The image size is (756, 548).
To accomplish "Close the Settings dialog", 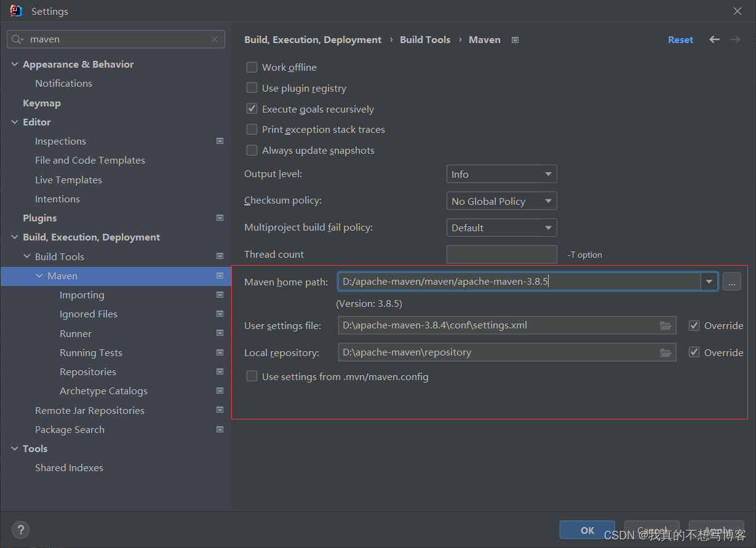I will click(738, 11).
